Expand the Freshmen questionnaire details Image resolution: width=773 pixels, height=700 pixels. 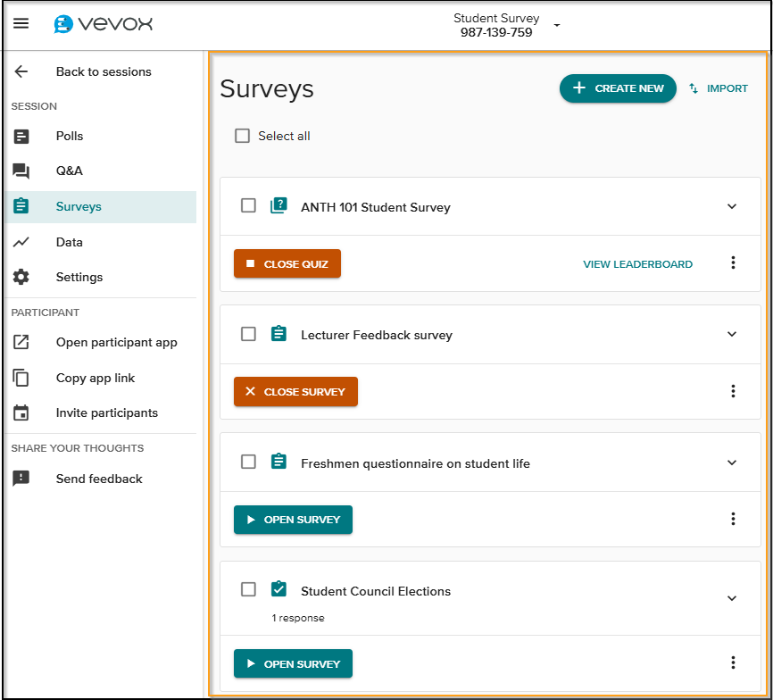tap(732, 462)
